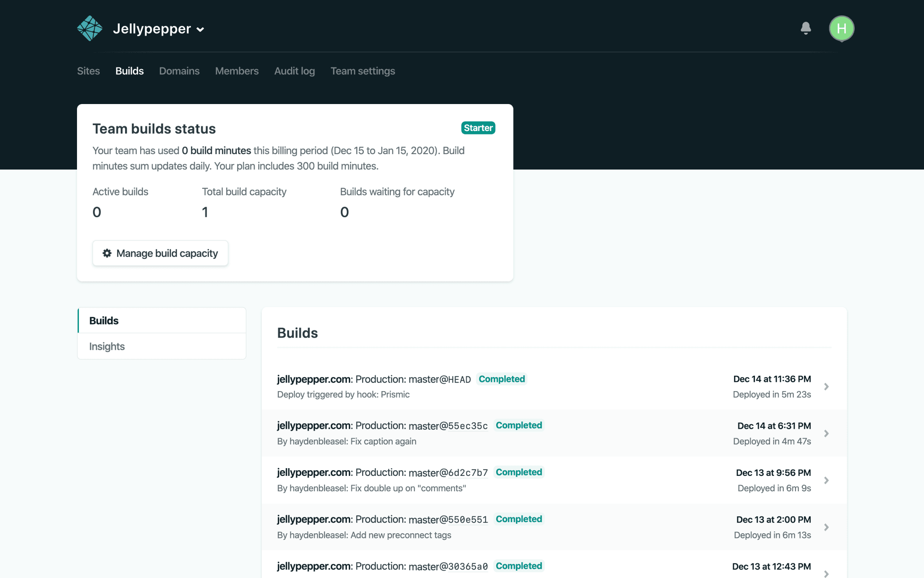
Task: Click the gear icon in Manage build capacity
Action: click(107, 253)
